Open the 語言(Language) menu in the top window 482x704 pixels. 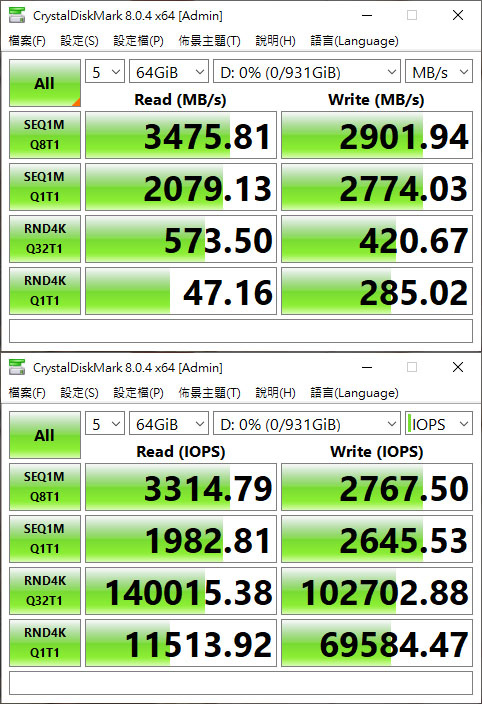355,41
